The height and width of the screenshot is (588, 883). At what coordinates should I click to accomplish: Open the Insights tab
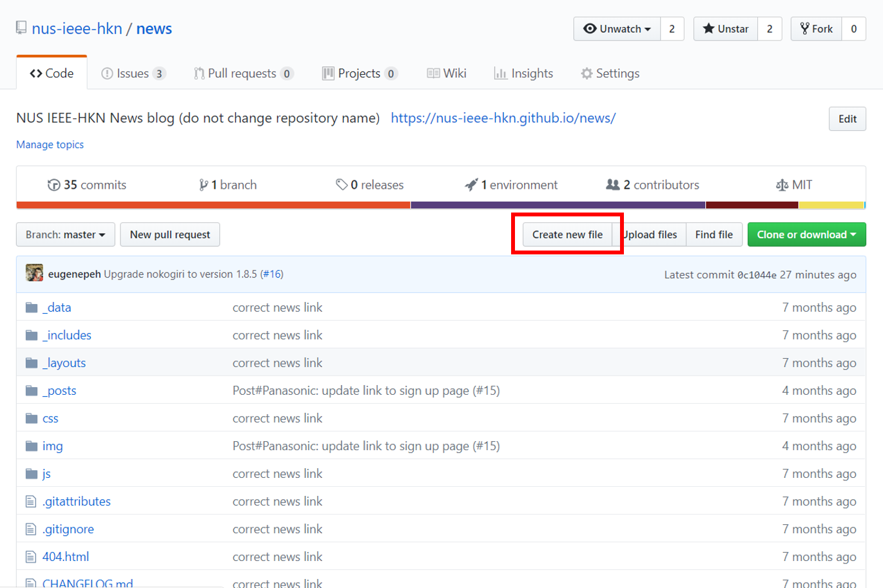tap(523, 73)
